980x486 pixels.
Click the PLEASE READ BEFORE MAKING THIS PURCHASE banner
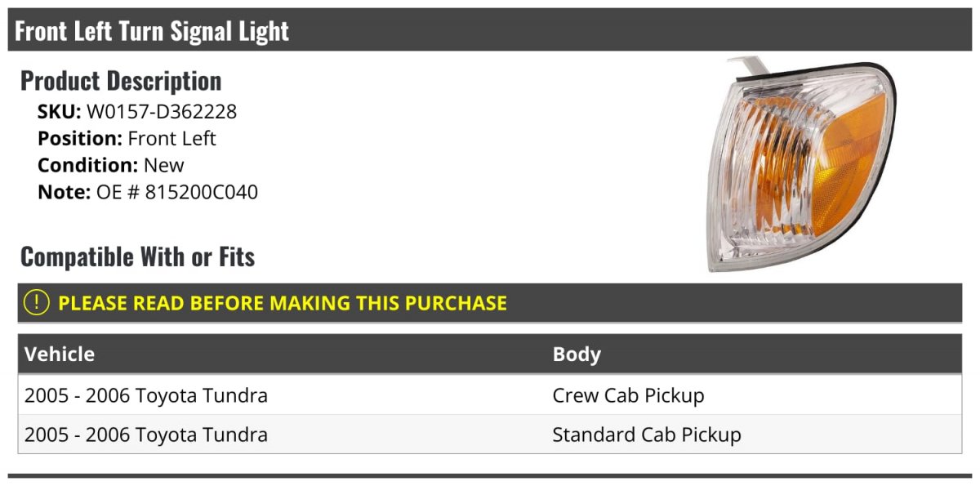490,303
